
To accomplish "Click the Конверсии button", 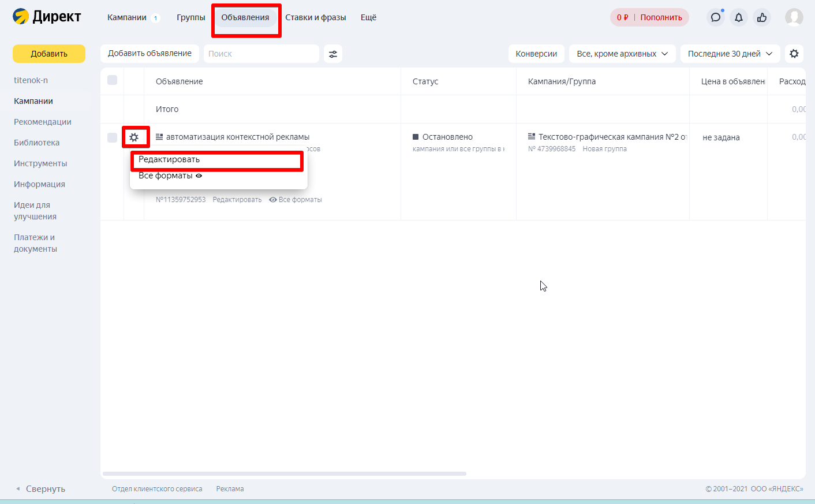I will coord(536,54).
